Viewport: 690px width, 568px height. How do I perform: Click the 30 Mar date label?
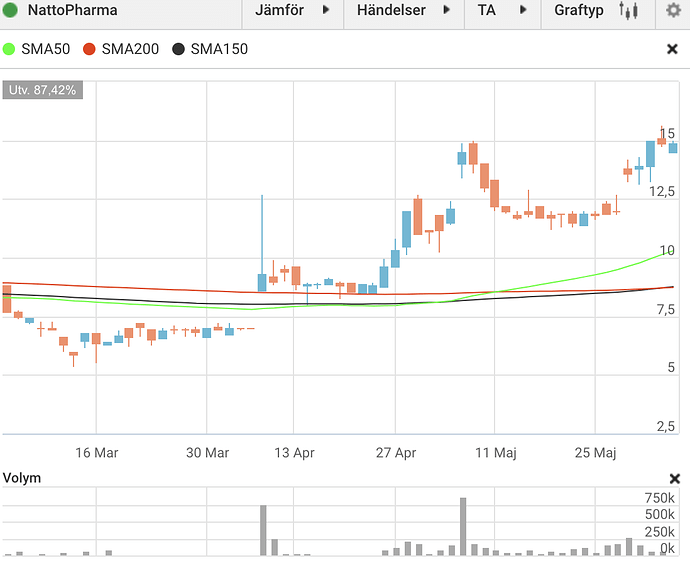[x=207, y=453]
